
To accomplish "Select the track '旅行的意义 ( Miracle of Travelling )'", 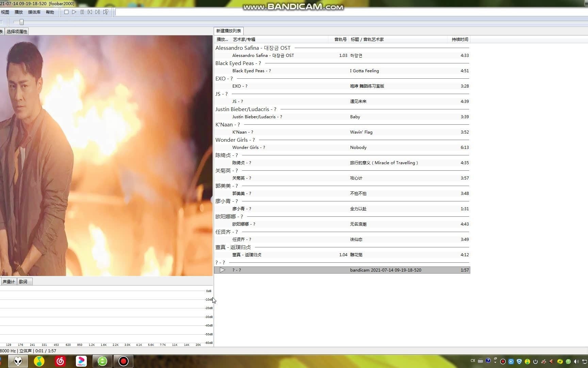I will pos(342,163).
